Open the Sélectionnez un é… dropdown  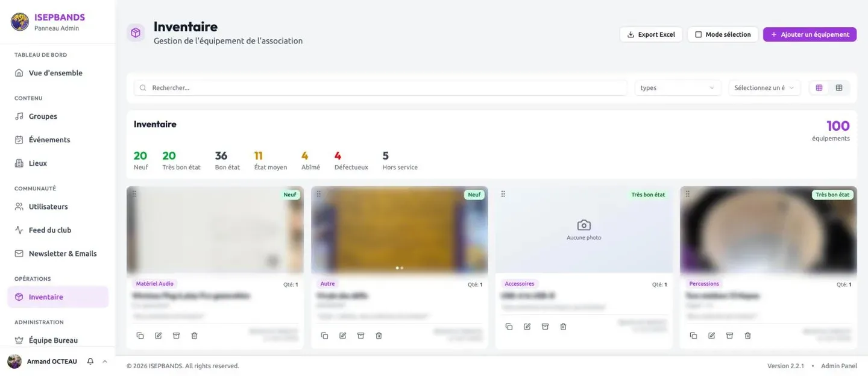(x=764, y=88)
